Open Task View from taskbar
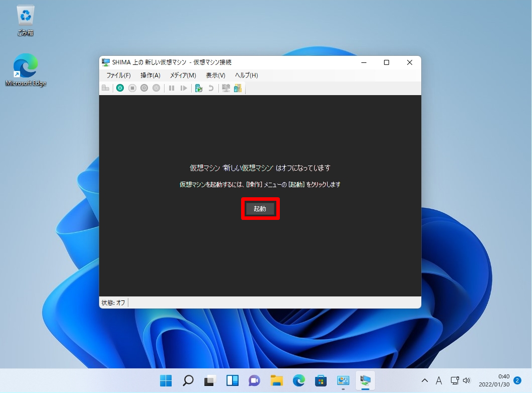Screen dimensions: 532x393 pos(210,380)
